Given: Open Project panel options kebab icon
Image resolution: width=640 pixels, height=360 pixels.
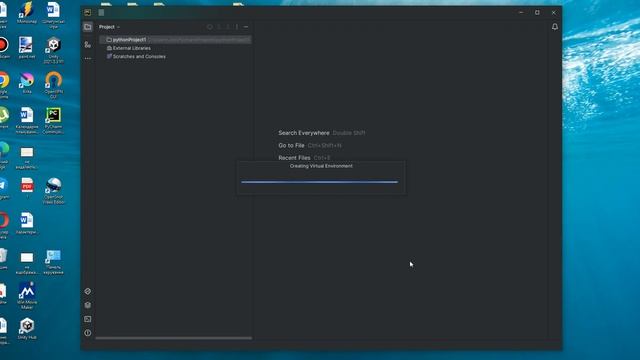Looking at the screenshot, I should (x=237, y=27).
